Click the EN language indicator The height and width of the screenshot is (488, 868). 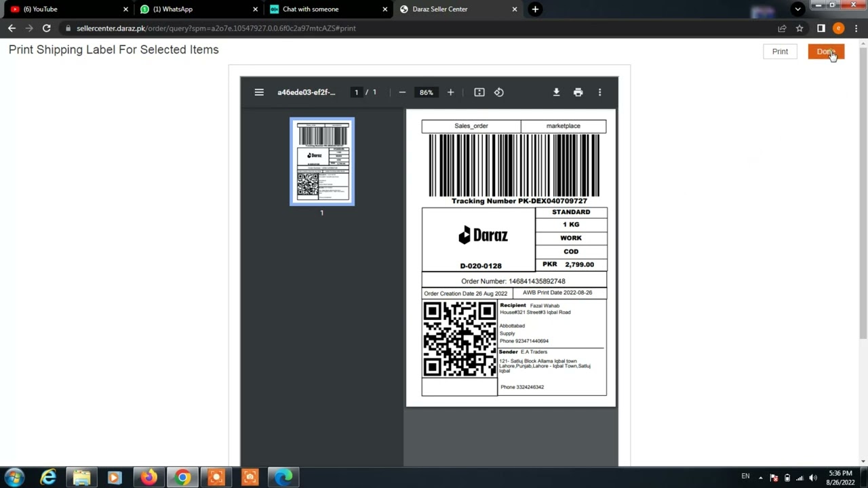click(745, 476)
